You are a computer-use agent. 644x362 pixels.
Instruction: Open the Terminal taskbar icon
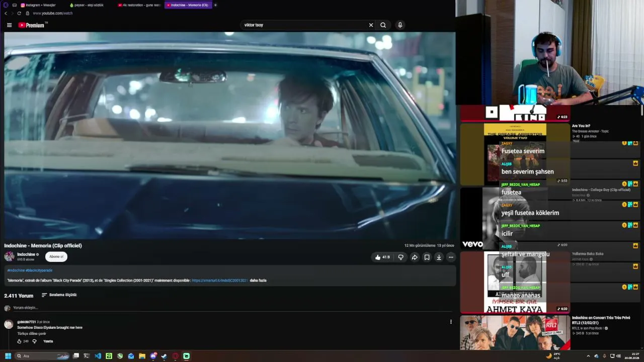pos(87,356)
